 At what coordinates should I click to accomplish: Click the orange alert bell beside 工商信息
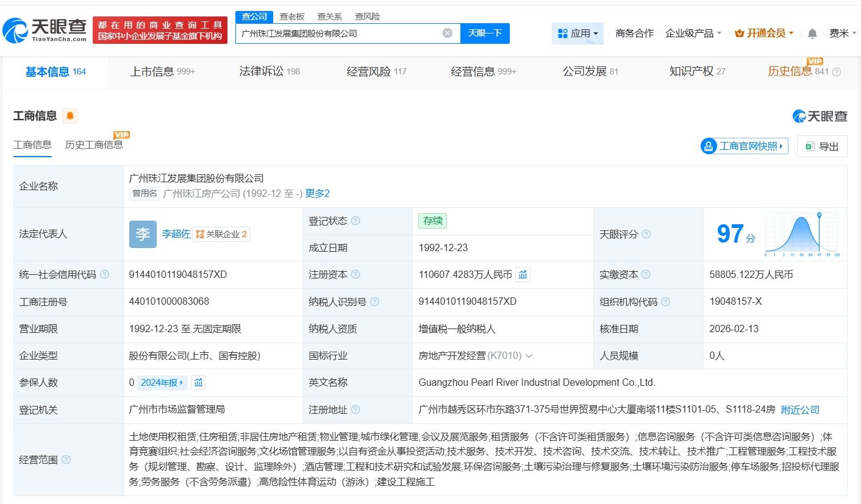coord(70,116)
